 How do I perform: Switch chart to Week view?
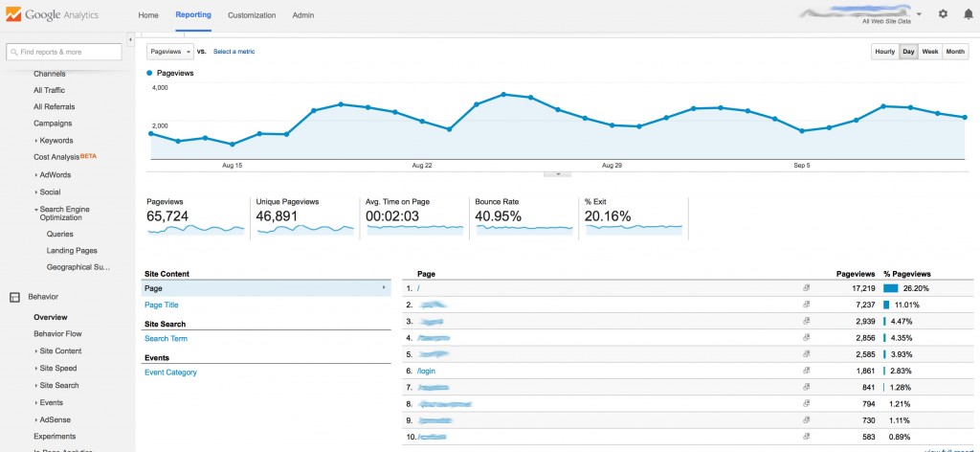[929, 52]
